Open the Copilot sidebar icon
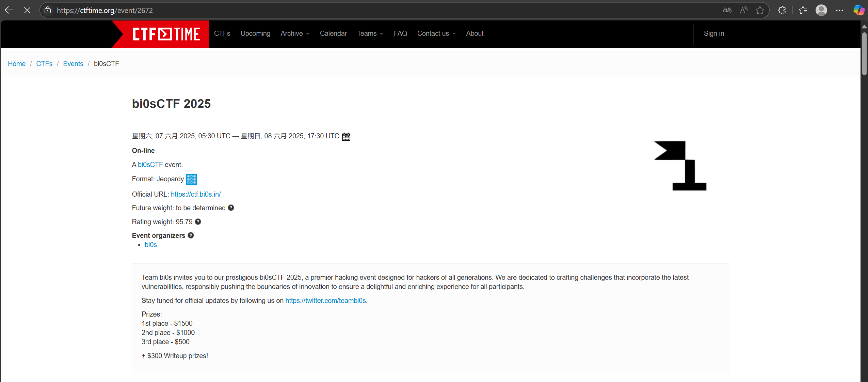Viewport: 868px width, 382px height. (858, 10)
